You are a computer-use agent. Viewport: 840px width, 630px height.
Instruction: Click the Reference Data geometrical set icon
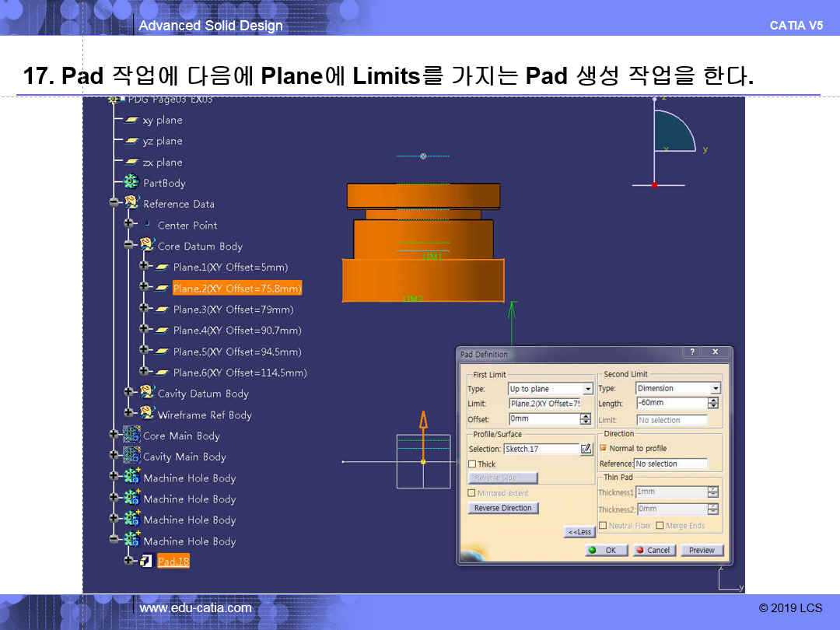point(131,204)
